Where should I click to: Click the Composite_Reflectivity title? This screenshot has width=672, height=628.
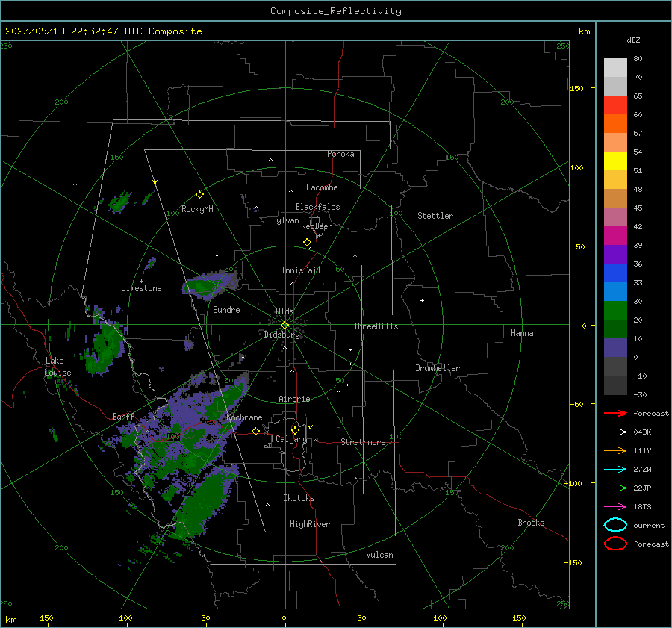tap(336, 11)
